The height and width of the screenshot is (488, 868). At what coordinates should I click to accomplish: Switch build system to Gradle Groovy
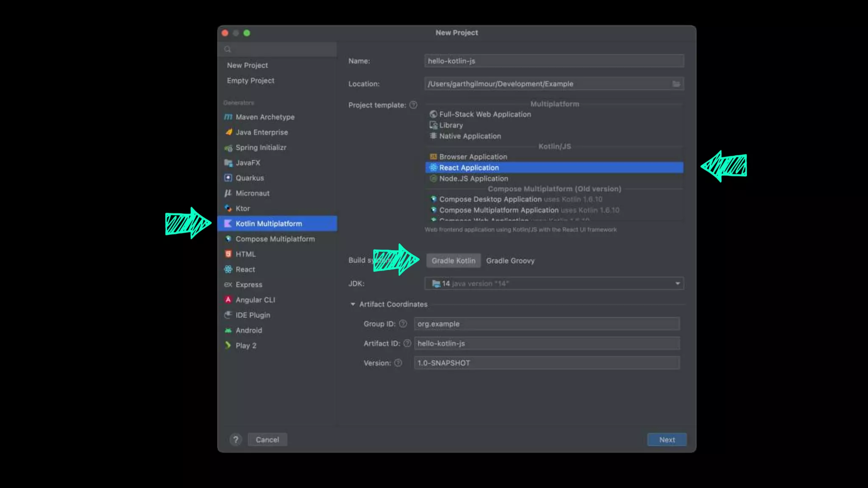click(x=510, y=261)
